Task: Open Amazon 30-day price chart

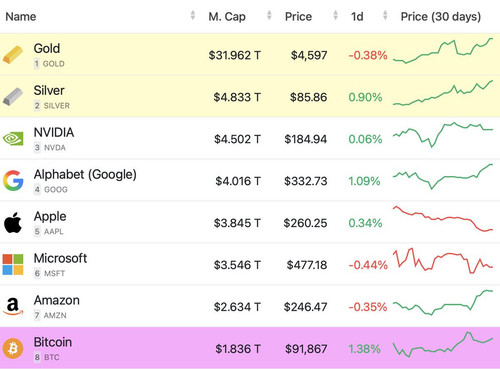Action: [443, 302]
